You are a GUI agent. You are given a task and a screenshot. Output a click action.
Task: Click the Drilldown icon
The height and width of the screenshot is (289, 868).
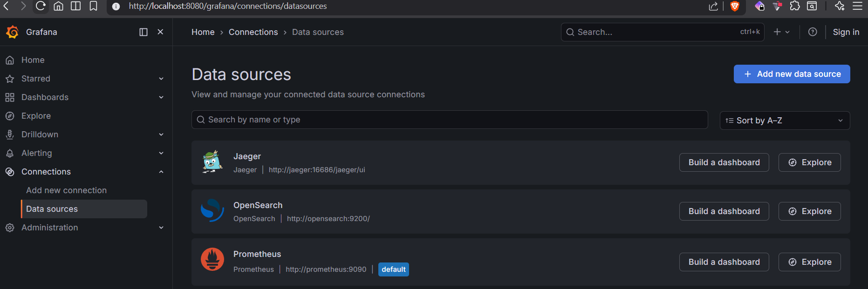pyautogui.click(x=10, y=134)
